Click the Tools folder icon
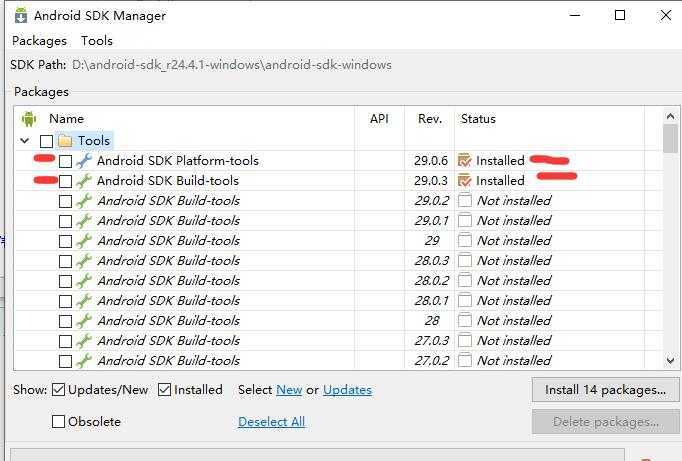 point(65,141)
